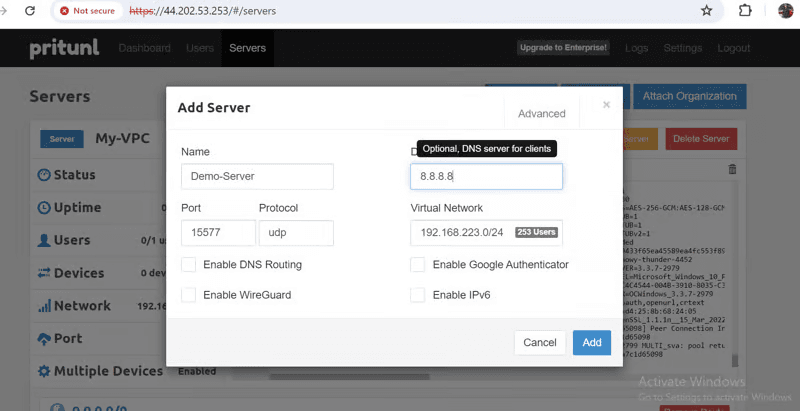Tick the Enable IPv6 checkbox
This screenshot has width=800, height=411.
pos(418,295)
